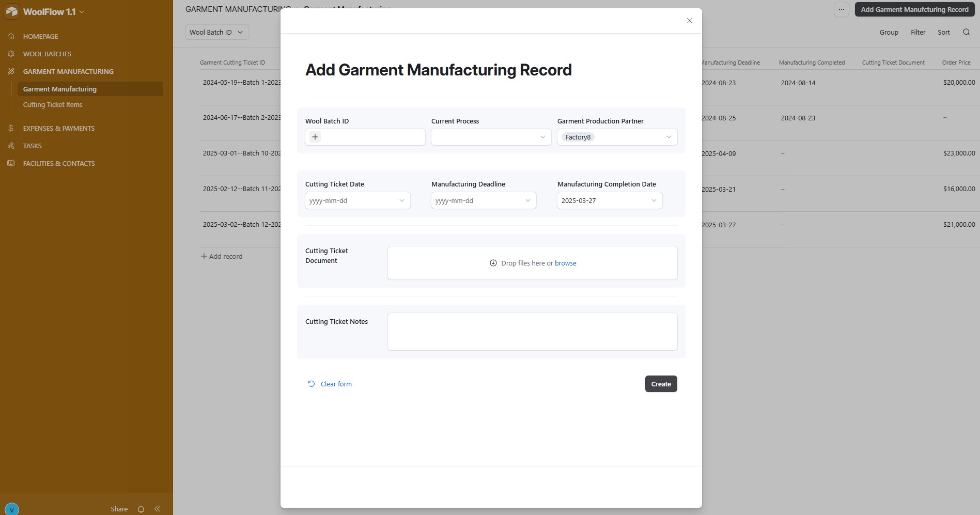Collapse sidebar with double chevron icon
The height and width of the screenshot is (515, 980).
[158, 509]
